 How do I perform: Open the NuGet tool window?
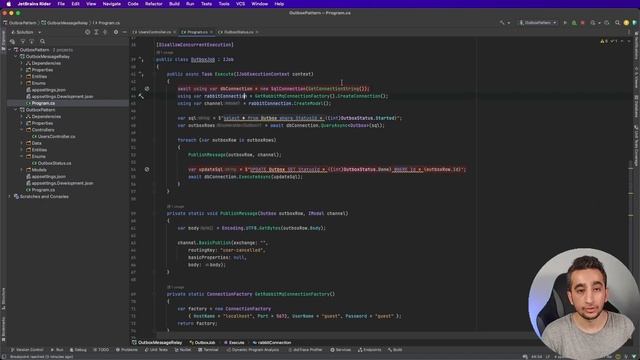pos(183,350)
